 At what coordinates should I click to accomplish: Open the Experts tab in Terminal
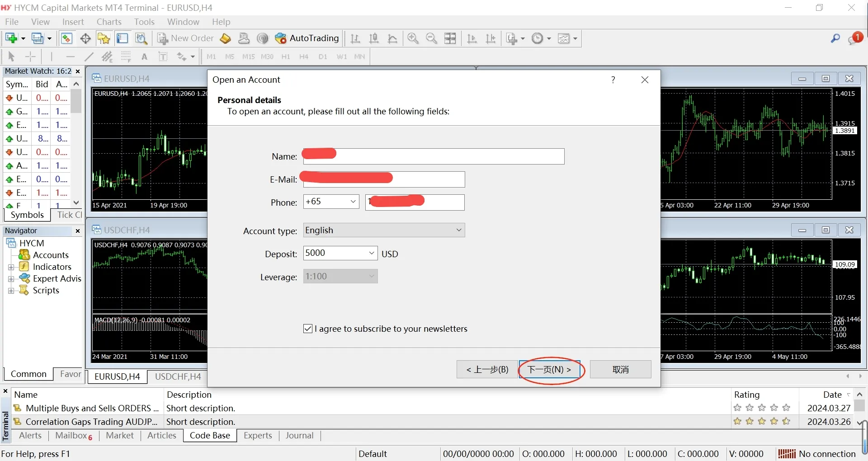pyautogui.click(x=258, y=436)
